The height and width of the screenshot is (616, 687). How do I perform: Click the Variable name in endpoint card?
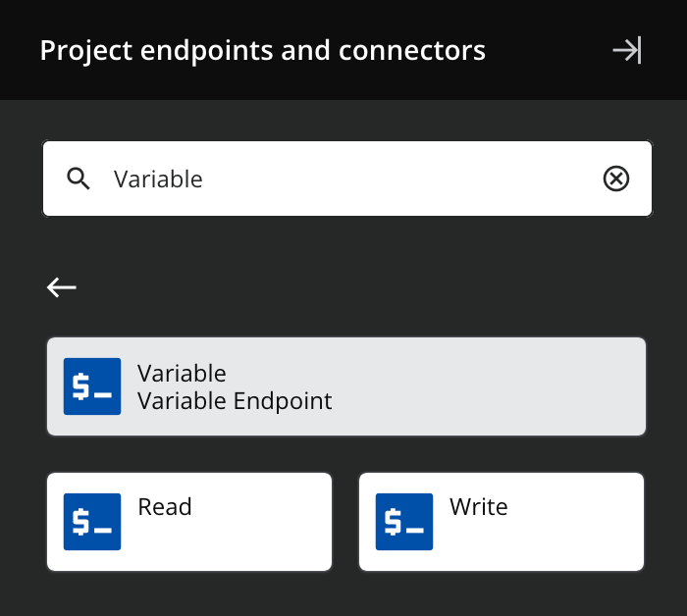point(182,374)
